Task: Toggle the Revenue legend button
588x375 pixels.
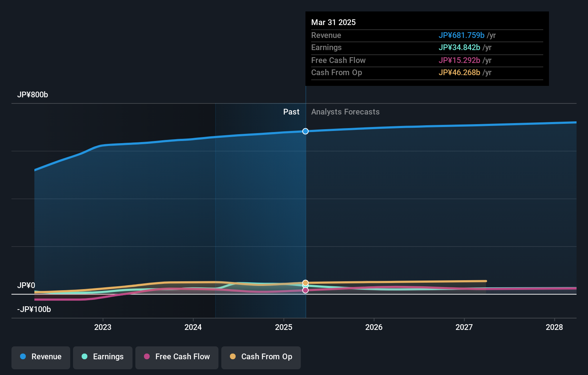Action: (41, 357)
